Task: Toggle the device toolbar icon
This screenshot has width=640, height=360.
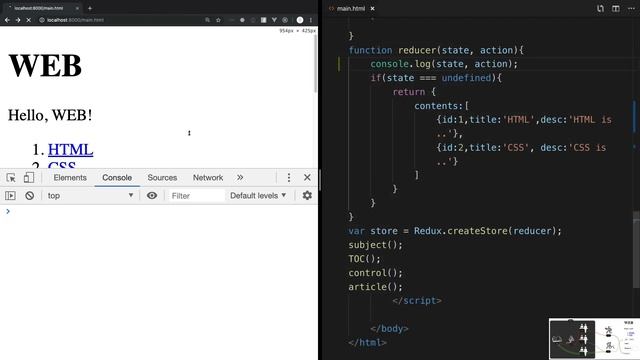Action: [x=29, y=178]
